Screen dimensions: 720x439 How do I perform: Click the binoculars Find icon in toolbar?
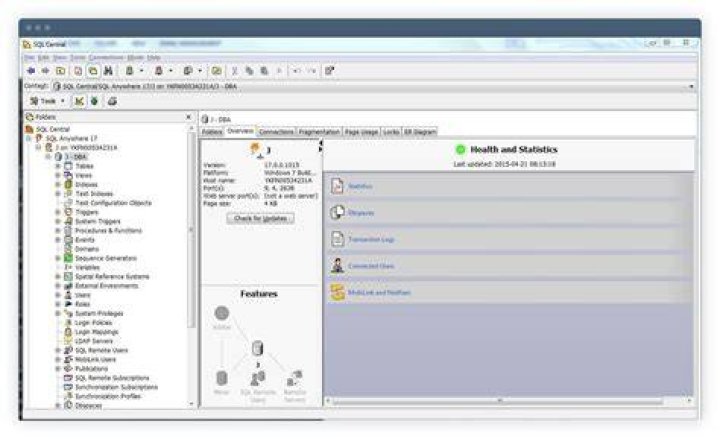tap(108, 71)
